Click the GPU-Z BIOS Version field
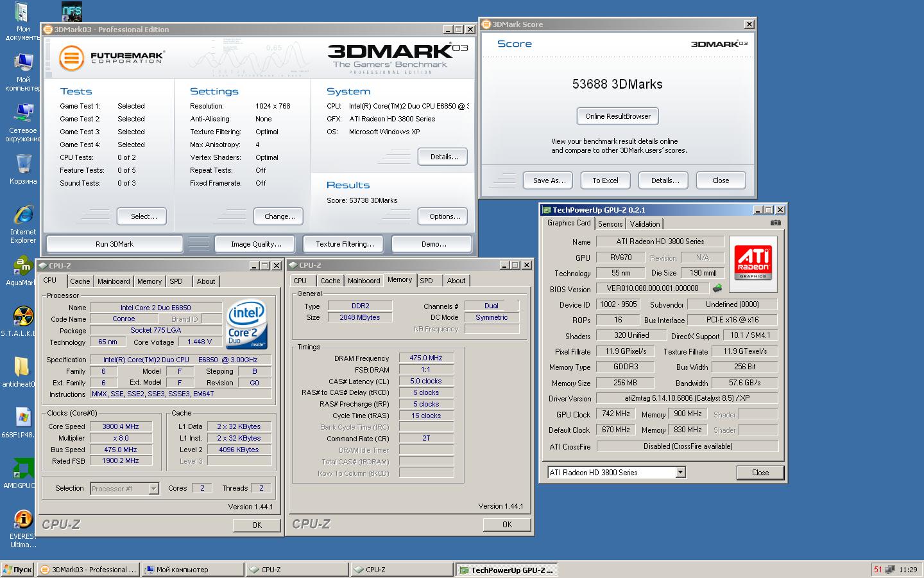The image size is (924, 578). pos(653,289)
